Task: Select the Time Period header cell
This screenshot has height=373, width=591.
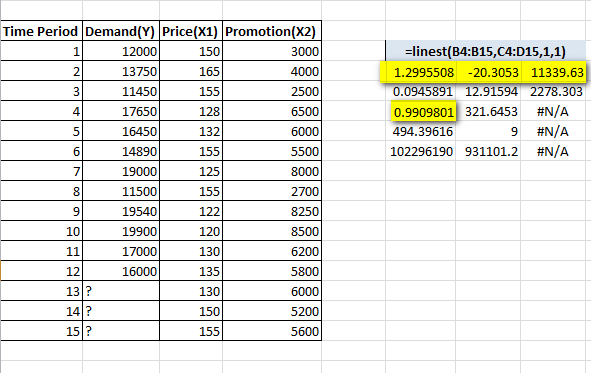Action: coord(41,31)
